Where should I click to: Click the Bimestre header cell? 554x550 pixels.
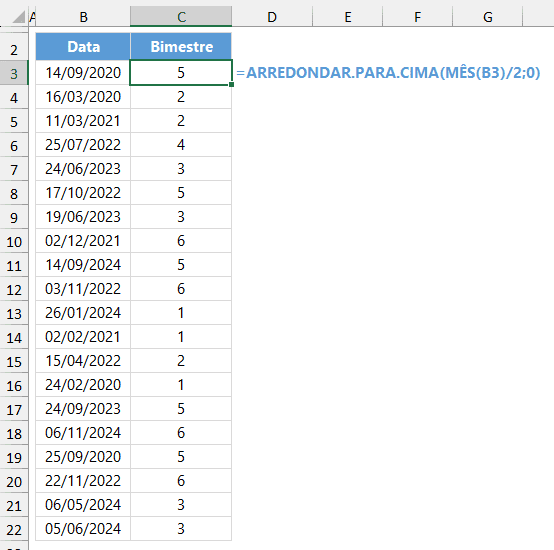(181, 47)
